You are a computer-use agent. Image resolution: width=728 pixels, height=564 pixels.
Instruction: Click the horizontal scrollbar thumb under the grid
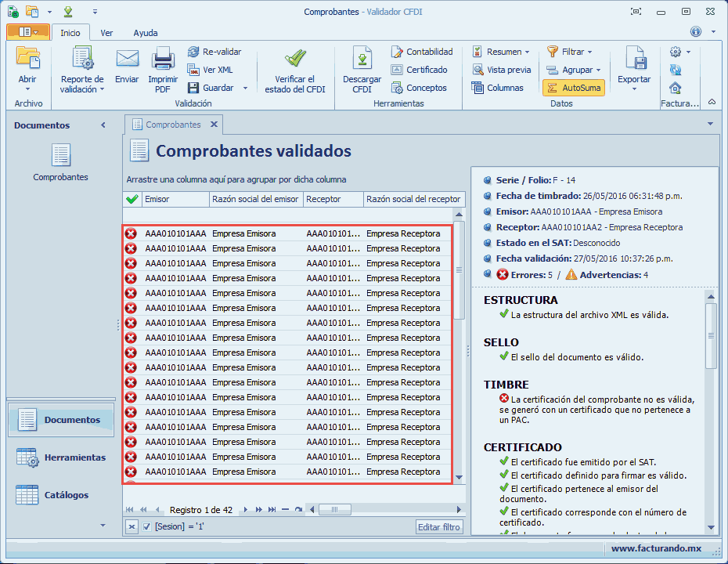point(334,510)
